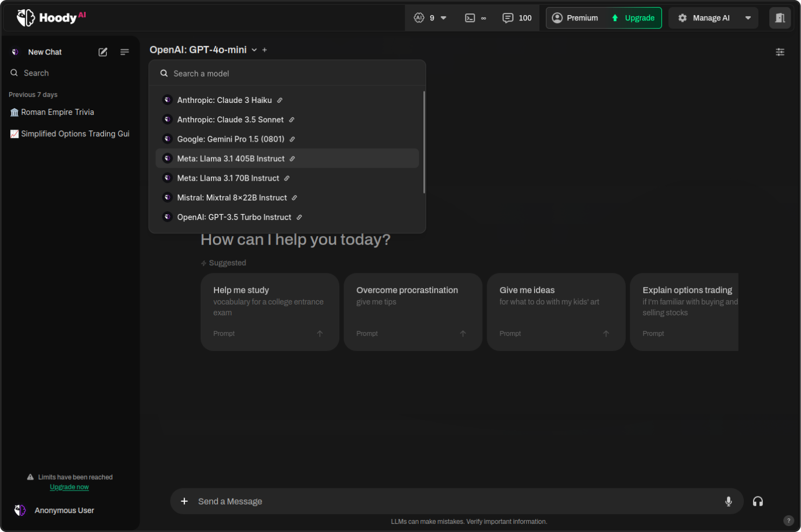
Task: Click the model list scrollbar
Action: 424,142
